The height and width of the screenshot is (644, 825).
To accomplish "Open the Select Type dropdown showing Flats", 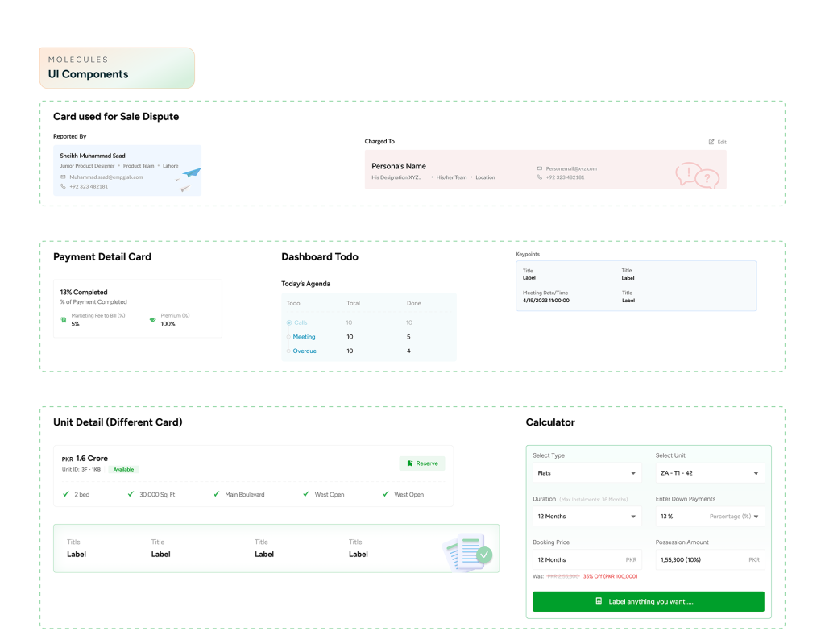I will (587, 473).
